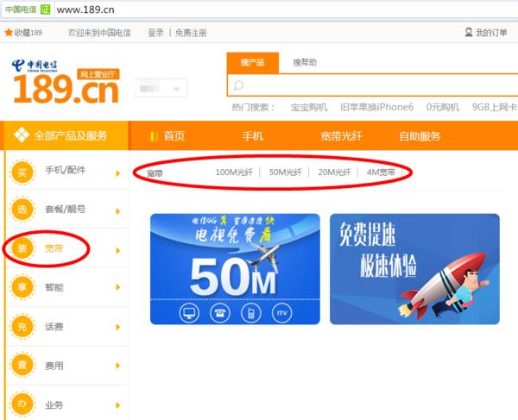Image resolution: width=518 pixels, height=420 pixels.
Task: Click the search magnifier icon
Action: (x=238, y=85)
